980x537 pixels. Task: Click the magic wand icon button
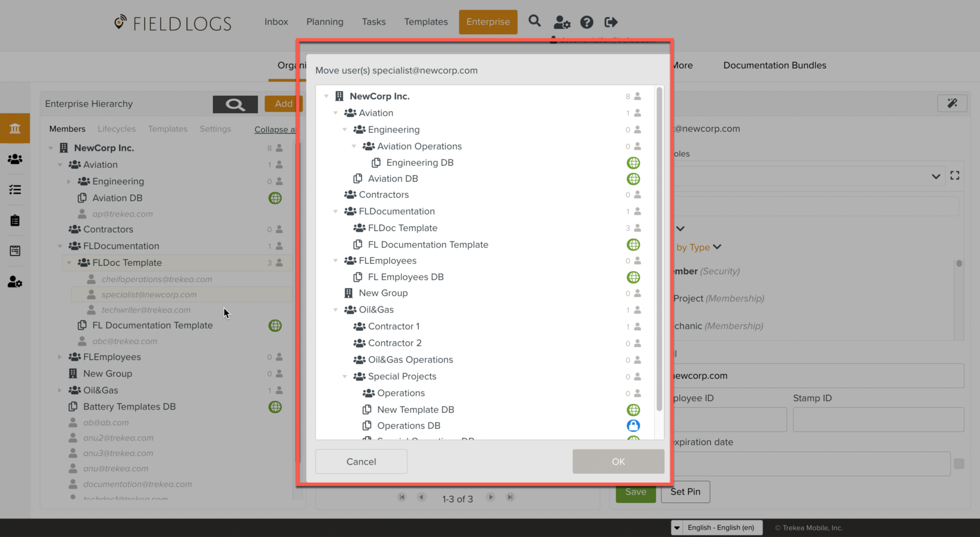(x=952, y=103)
